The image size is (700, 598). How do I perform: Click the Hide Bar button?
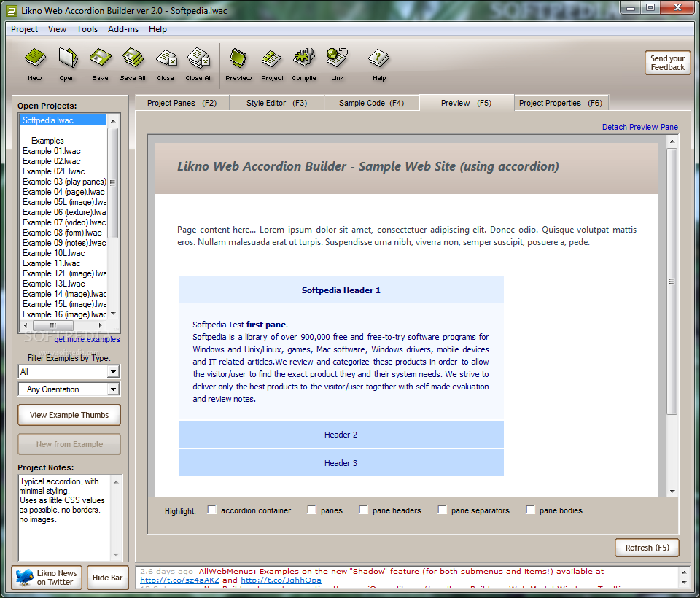(x=107, y=578)
